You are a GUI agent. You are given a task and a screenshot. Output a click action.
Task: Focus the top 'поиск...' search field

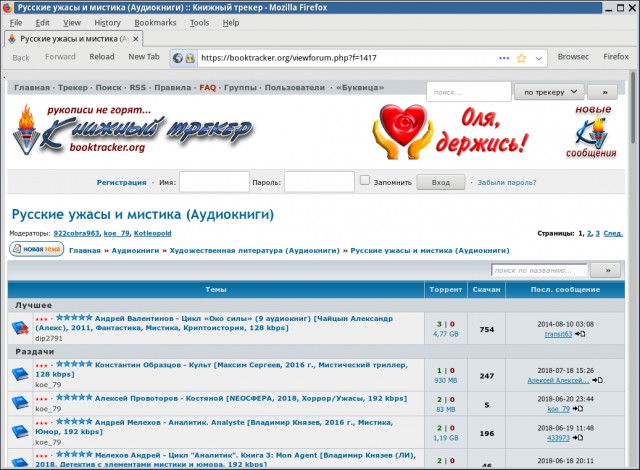[469, 92]
